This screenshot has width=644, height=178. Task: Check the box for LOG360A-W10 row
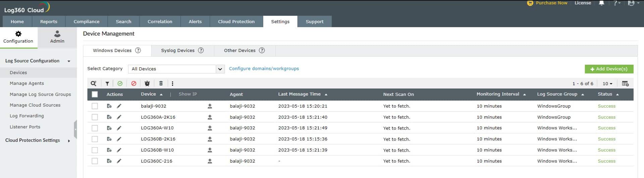tap(95, 128)
